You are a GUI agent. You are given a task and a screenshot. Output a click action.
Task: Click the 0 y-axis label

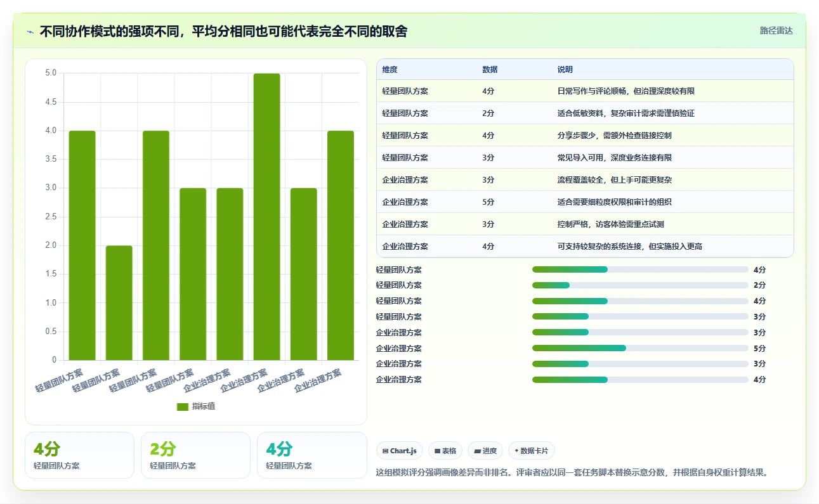coord(55,360)
